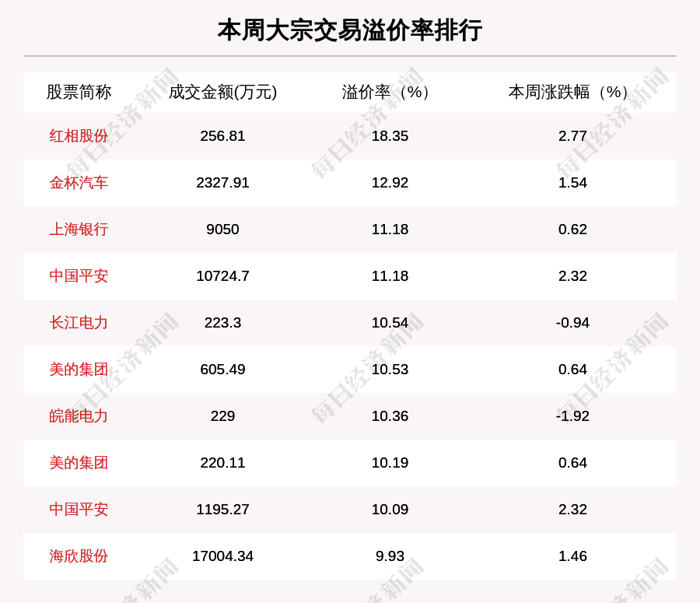Open the 皖能电力 stock name
The width and height of the screenshot is (700, 603).
[79, 415]
